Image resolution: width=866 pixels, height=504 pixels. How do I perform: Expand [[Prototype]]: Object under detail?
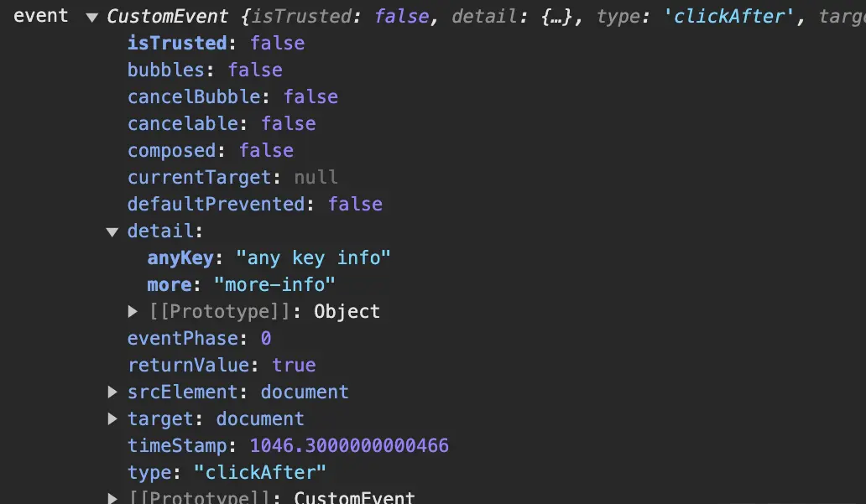coord(133,311)
